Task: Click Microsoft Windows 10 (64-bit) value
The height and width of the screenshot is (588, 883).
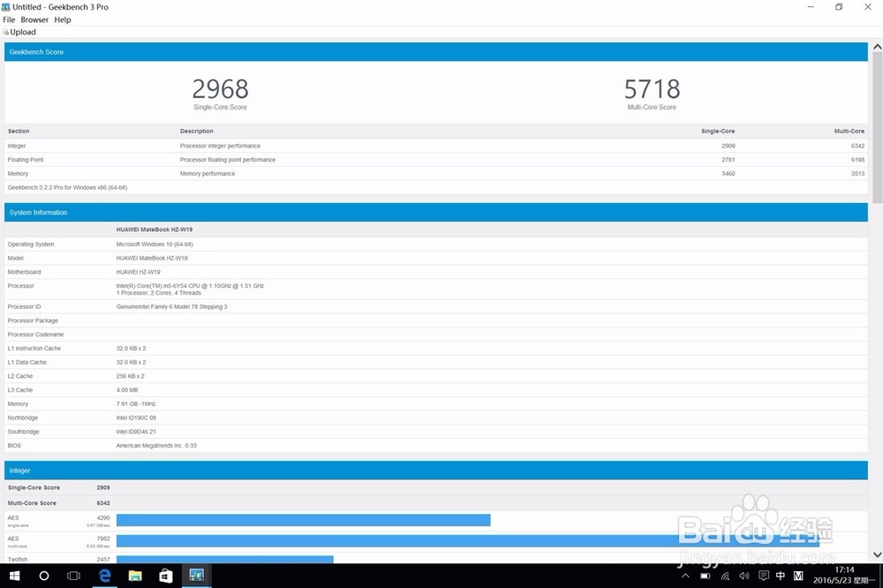Action: coord(155,245)
